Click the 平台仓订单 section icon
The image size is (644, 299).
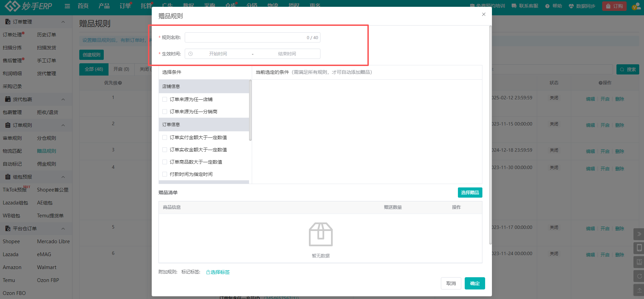8,229
